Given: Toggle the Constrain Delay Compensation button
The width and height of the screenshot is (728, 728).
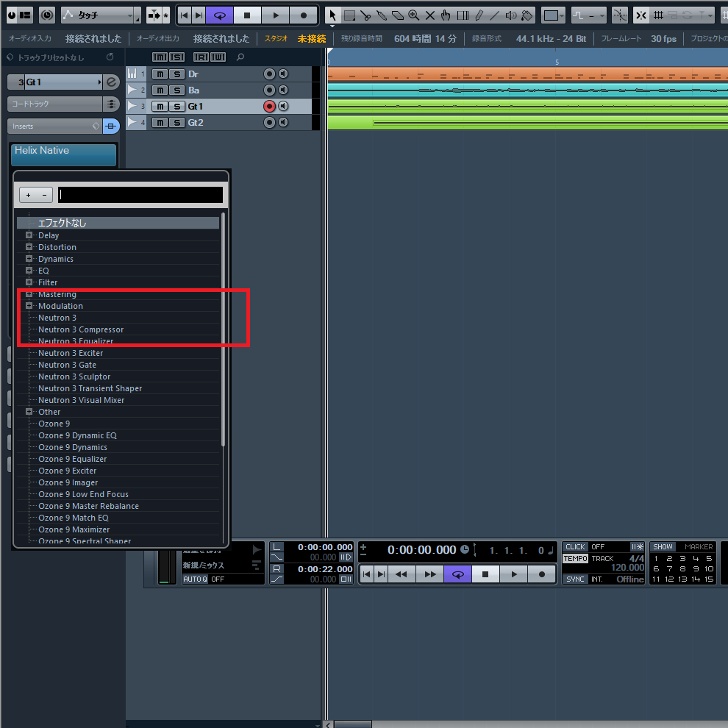Looking at the screenshot, I should [47, 15].
